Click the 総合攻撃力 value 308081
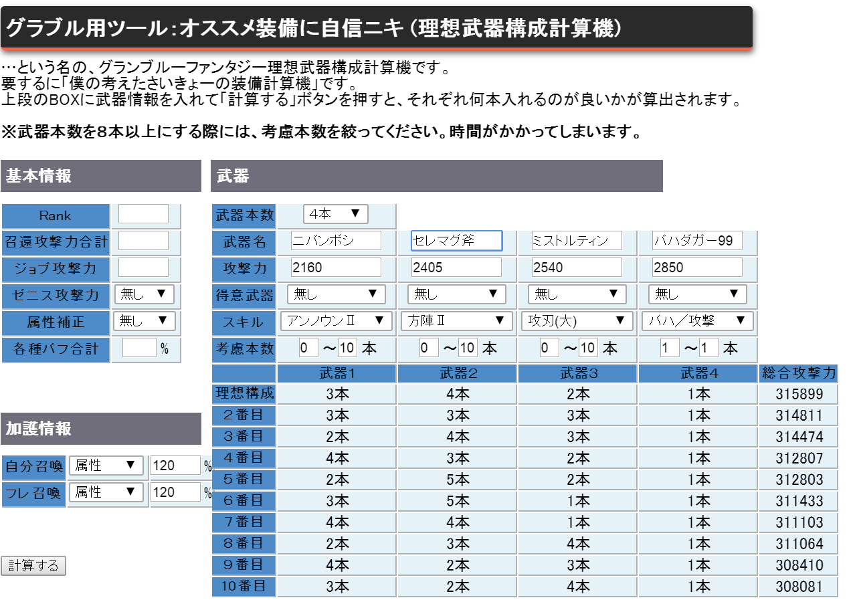The height and width of the screenshot is (616, 861). [799, 587]
